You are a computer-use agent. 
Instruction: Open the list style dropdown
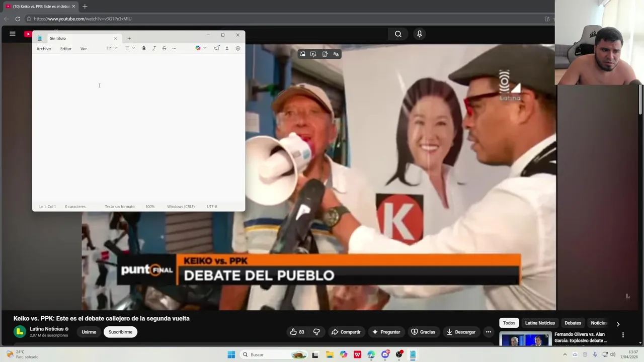(x=130, y=48)
